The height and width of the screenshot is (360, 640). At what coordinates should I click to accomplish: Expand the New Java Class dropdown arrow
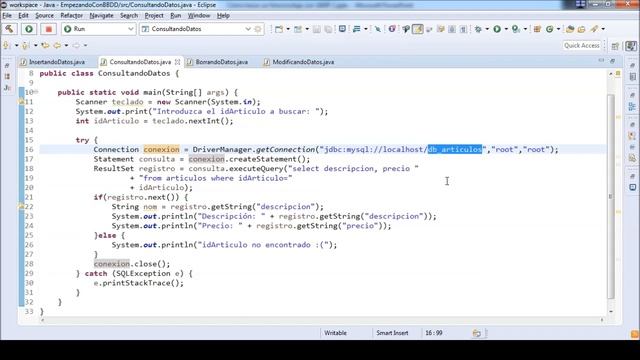point(558,29)
